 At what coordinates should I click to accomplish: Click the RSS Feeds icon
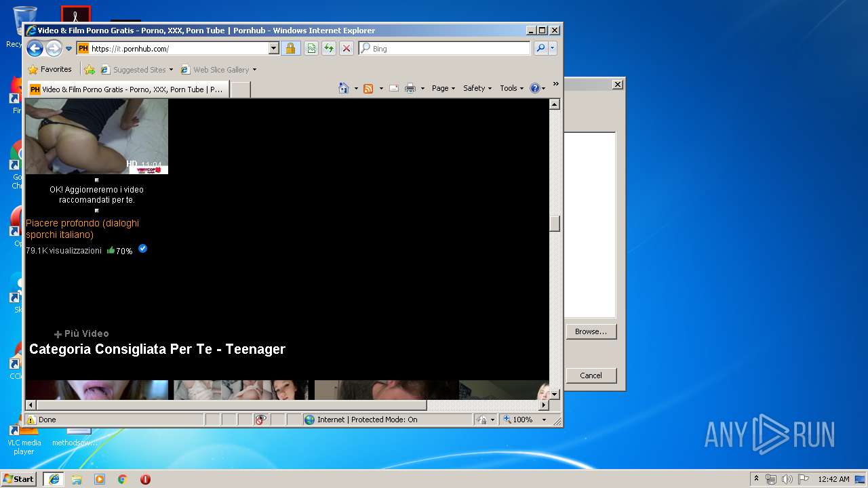click(x=368, y=88)
